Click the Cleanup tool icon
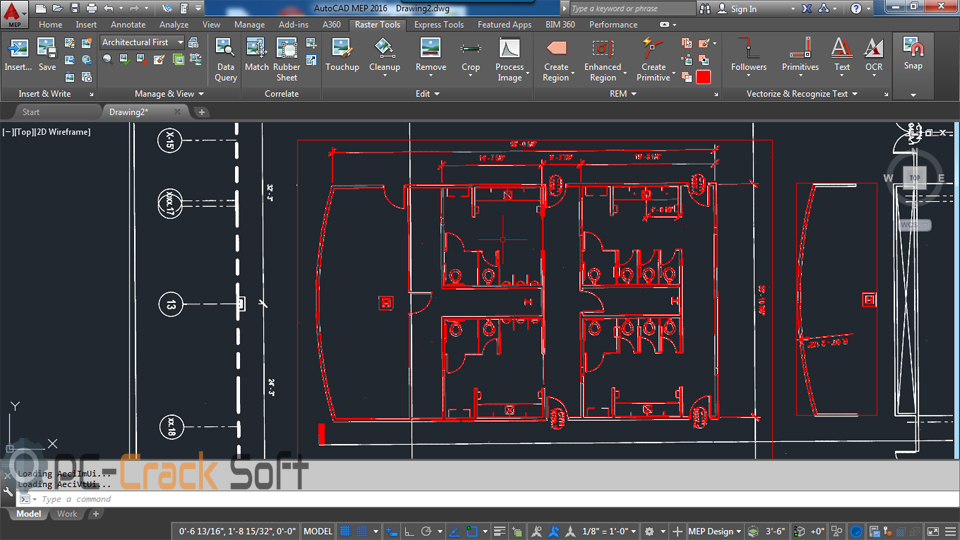Viewport: 960px width, 540px height. point(384,49)
